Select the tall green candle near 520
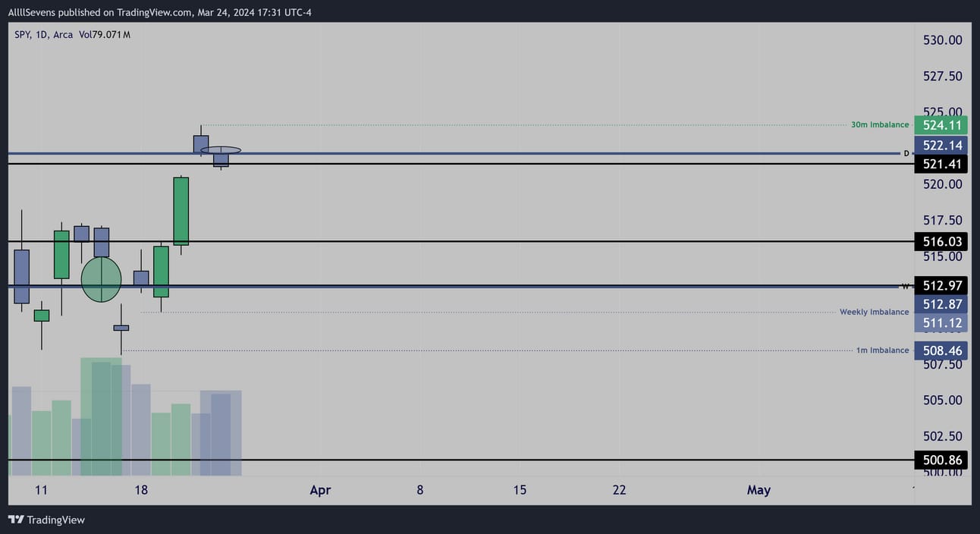 [181, 211]
